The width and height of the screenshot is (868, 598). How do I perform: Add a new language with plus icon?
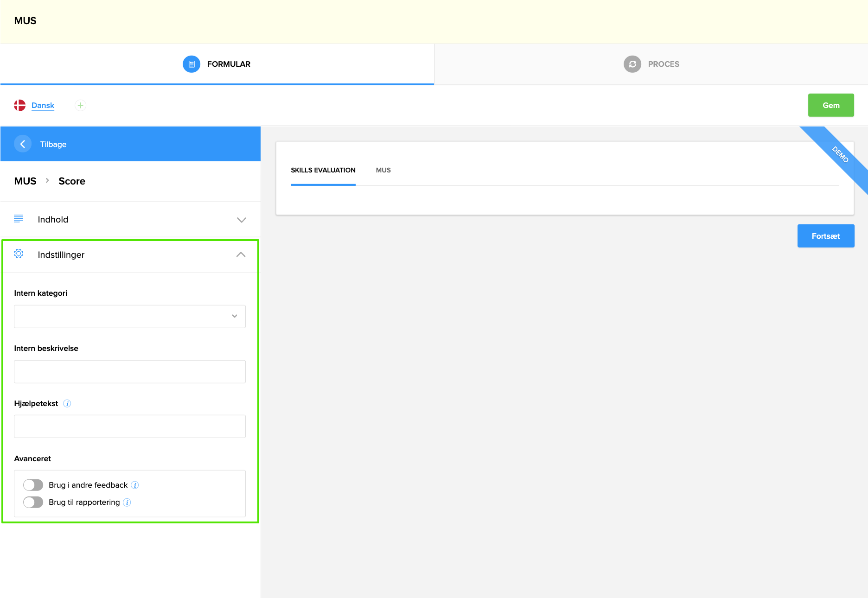80,105
